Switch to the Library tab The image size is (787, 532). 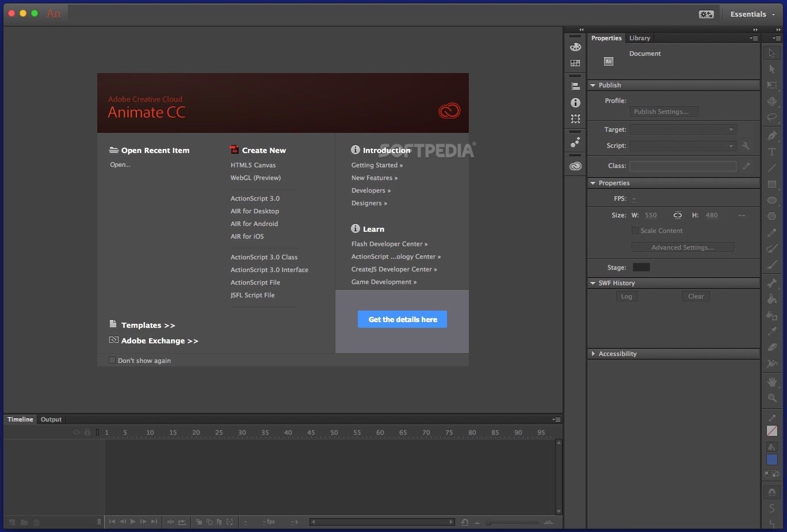point(640,38)
